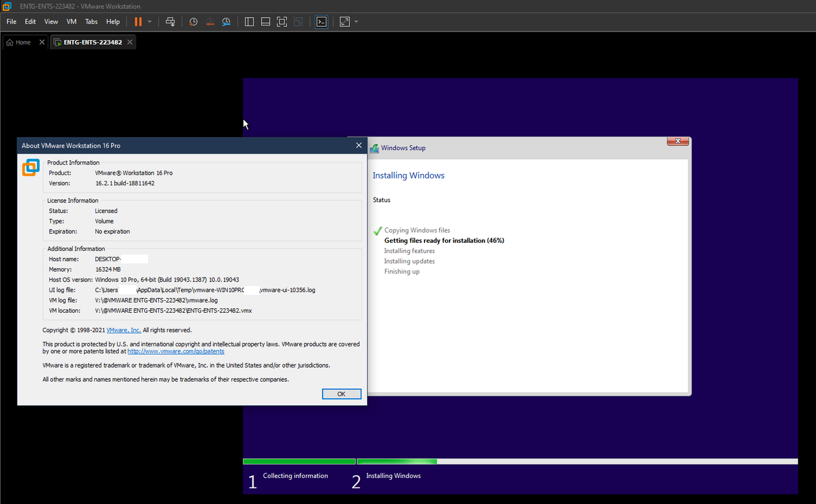Click the Host OS version value
Image resolution: width=816 pixels, height=504 pixels.
(x=167, y=280)
